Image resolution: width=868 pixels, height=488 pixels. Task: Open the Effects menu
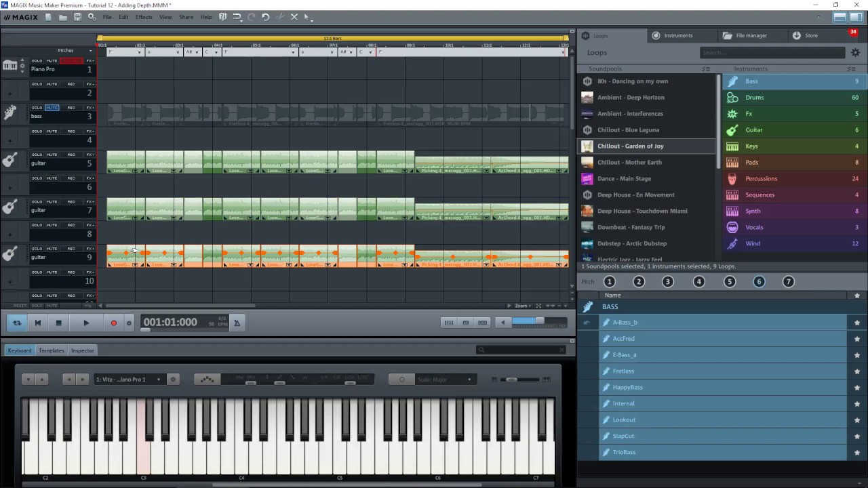[x=144, y=17]
